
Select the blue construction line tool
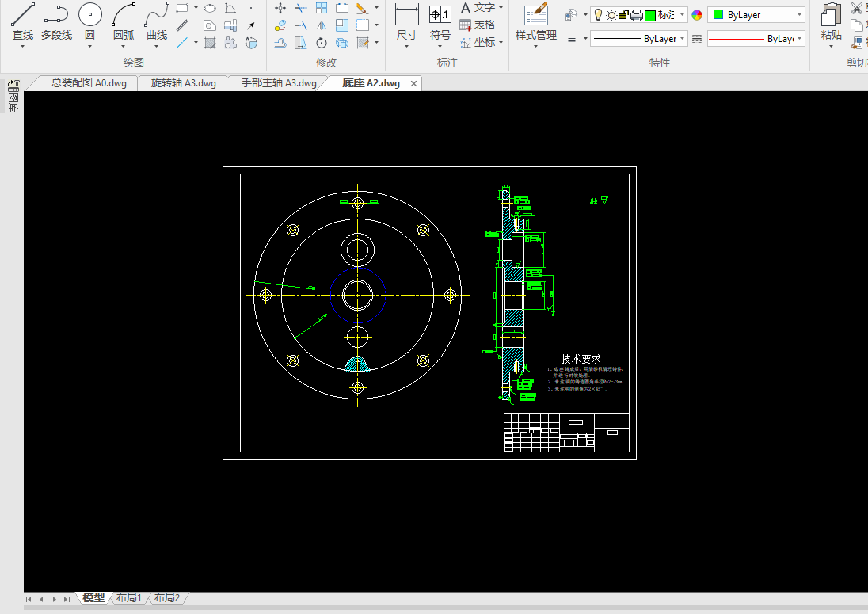pos(182,43)
